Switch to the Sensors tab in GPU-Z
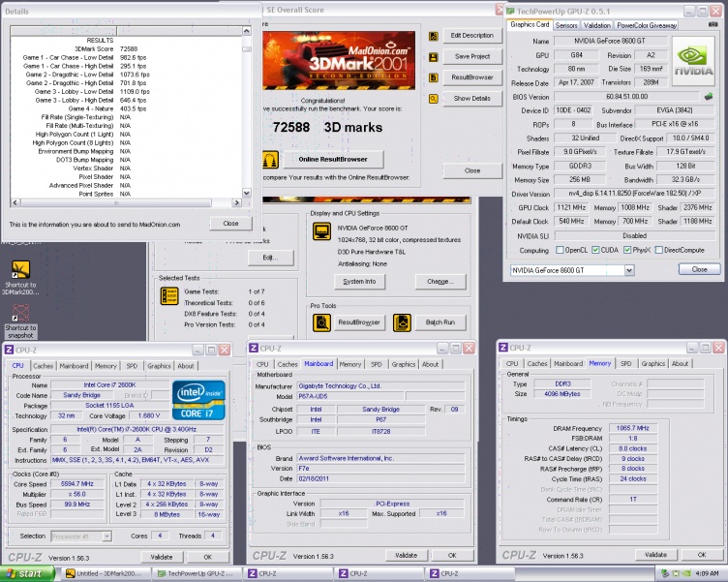 [x=566, y=25]
